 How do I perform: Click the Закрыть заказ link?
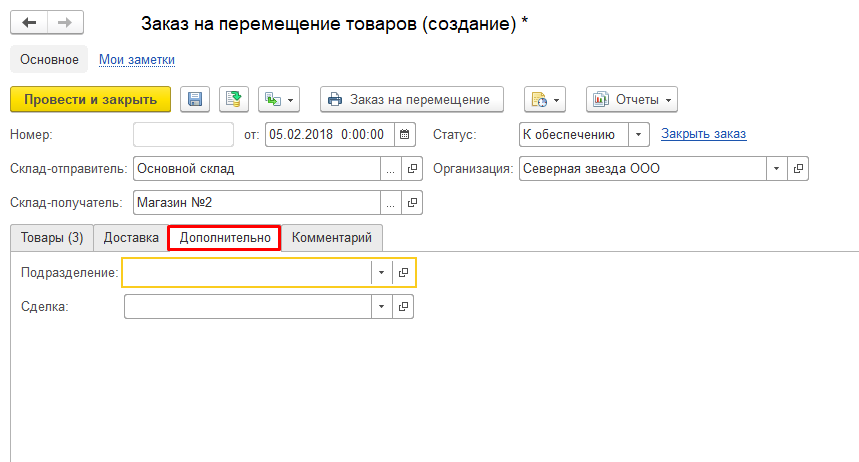(x=704, y=134)
